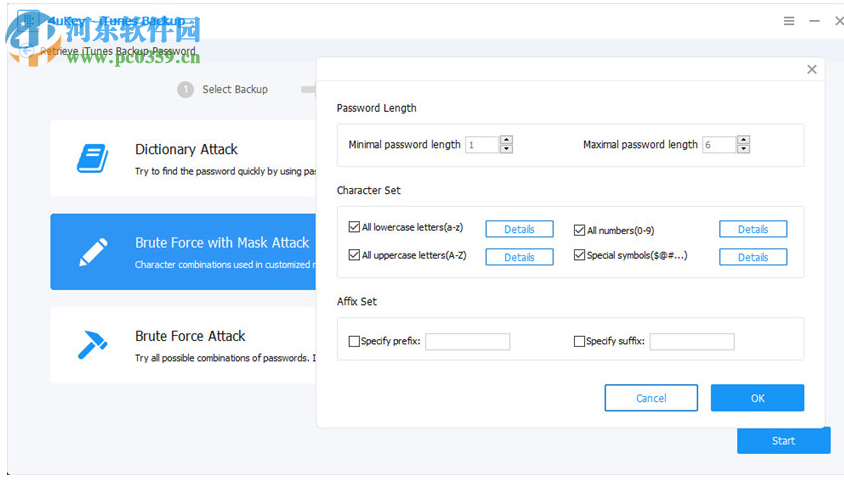
Task: Confirm settings with the OK button
Action: [757, 398]
